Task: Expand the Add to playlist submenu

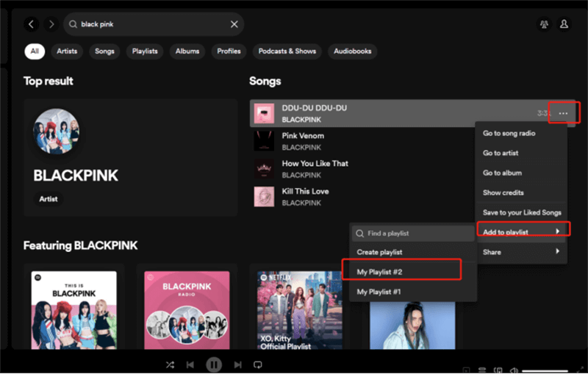Action: (x=522, y=232)
